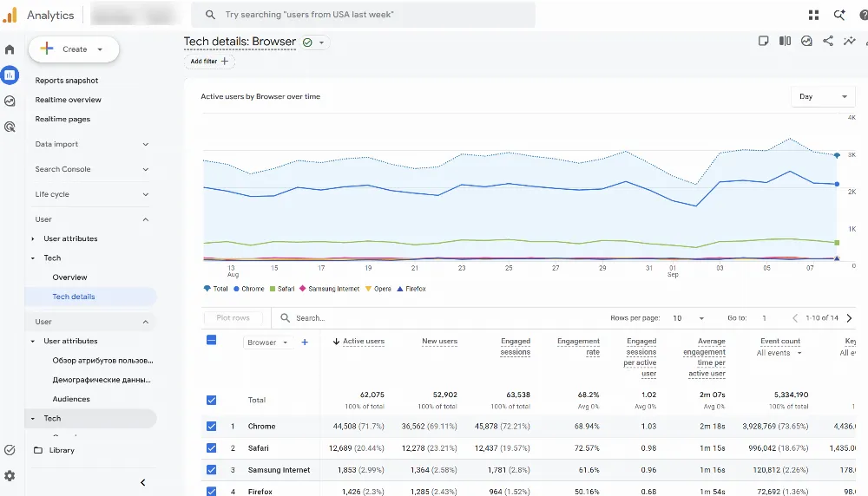Open the apps grid icon
The height and width of the screenshot is (496, 868).
tap(813, 15)
